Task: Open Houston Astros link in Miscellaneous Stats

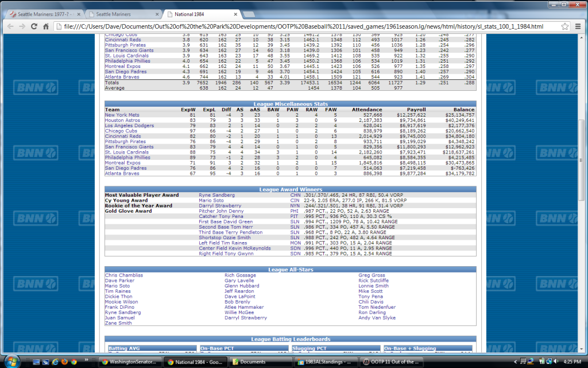Action: click(x=122, y=120)
